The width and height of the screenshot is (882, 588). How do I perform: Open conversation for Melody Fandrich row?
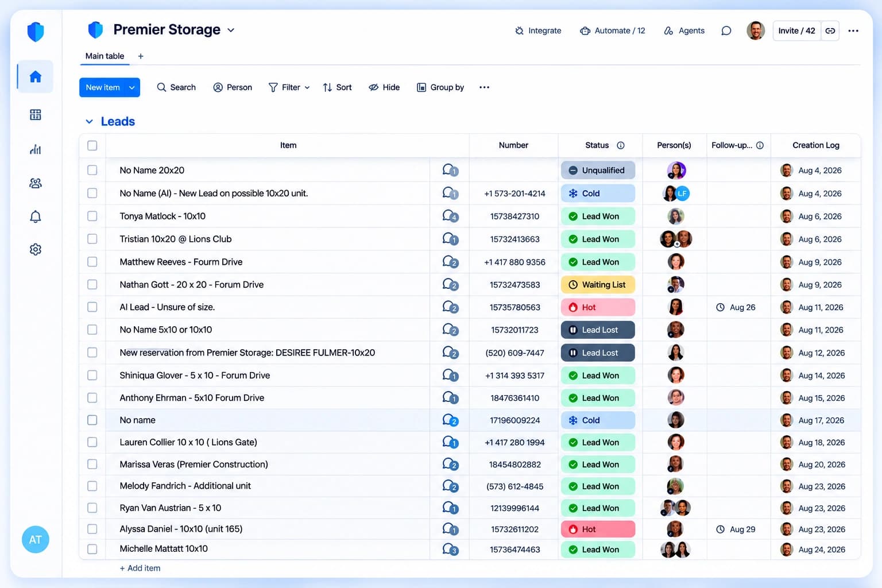450,486
